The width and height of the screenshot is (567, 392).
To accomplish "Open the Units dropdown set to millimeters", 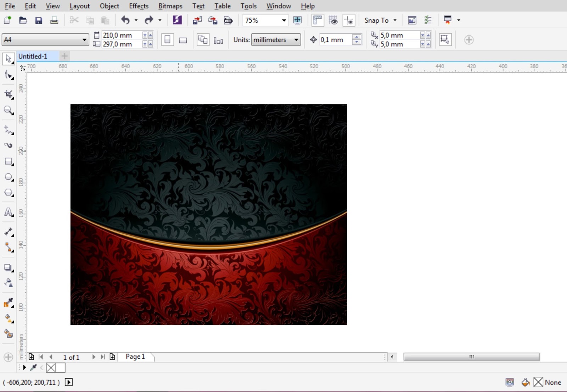I will (x=296, y=40).
